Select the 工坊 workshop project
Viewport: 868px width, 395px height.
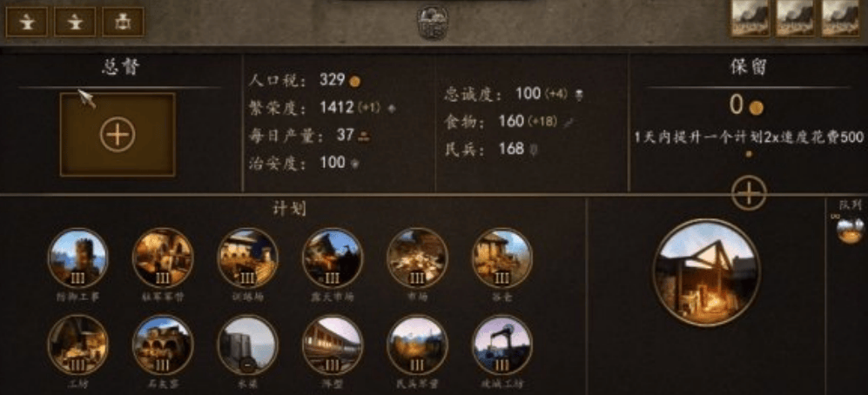point(77,345)
